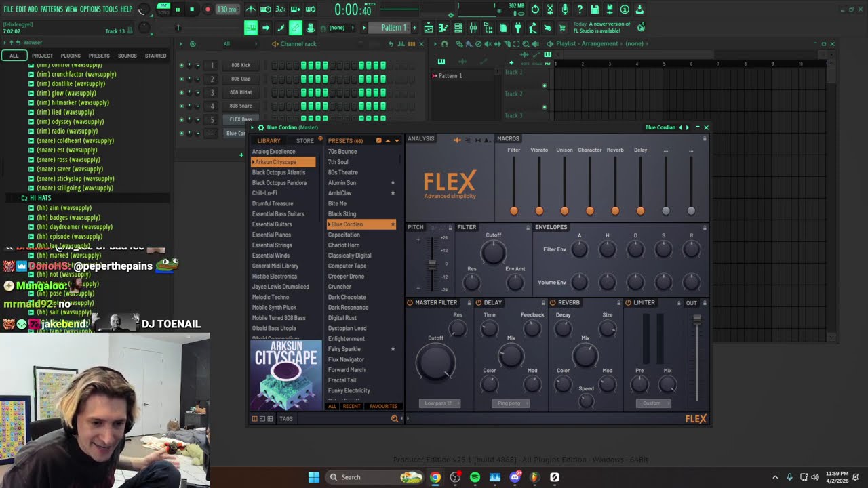
Task: Open the Low pass 12 filter type dropdown
Action: (439, 403)
